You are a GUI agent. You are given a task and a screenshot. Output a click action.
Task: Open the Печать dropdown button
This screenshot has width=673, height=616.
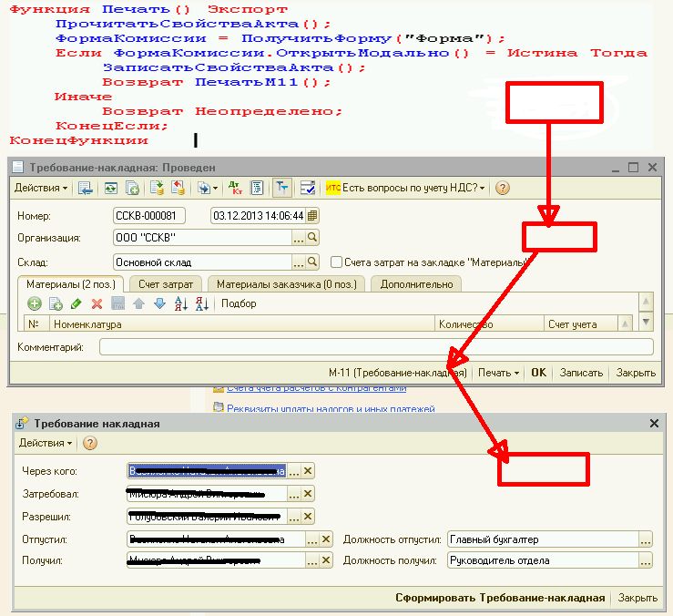[498, 373]
